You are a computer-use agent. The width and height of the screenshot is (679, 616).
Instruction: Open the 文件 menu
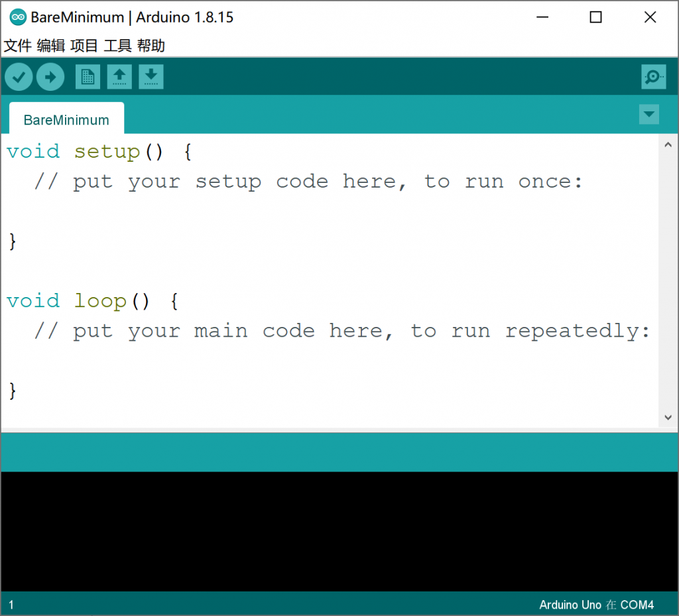pyautogui.click(x=18, y=46)
